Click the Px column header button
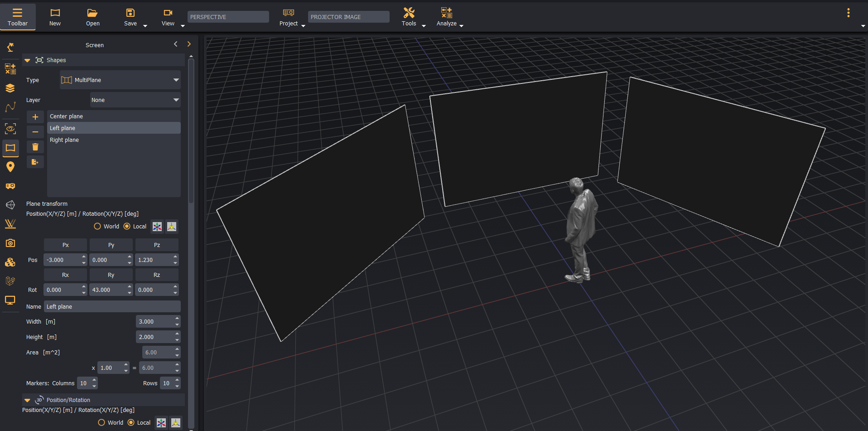The width and height of the screenshot is (868, 431). coord(65,245)
